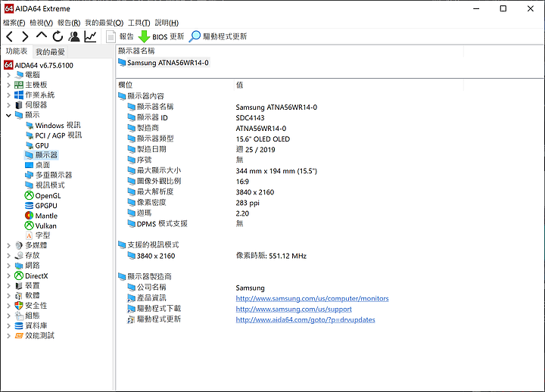Image resolution: width=545 pixels, height=392 pixels.
Task: Open the user/favorites person icon in toolbar
Action: coord(73,36)
